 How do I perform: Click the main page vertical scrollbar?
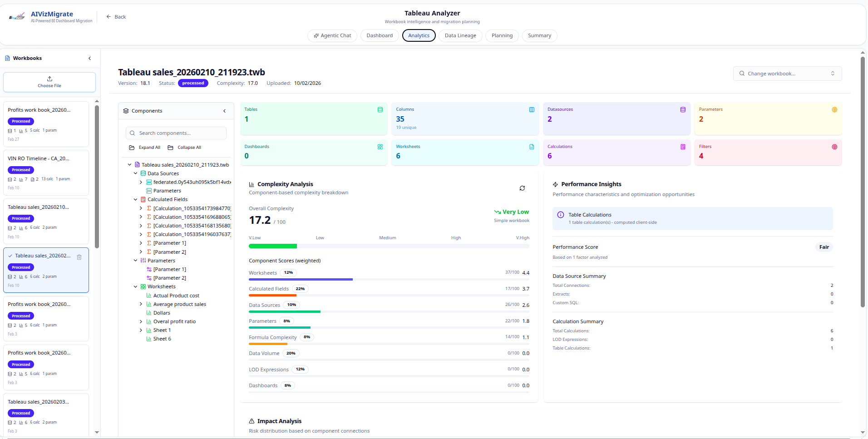point(863,182)
